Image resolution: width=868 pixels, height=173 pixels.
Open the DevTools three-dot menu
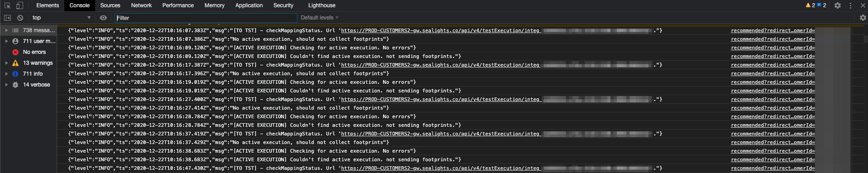point(850,5)
